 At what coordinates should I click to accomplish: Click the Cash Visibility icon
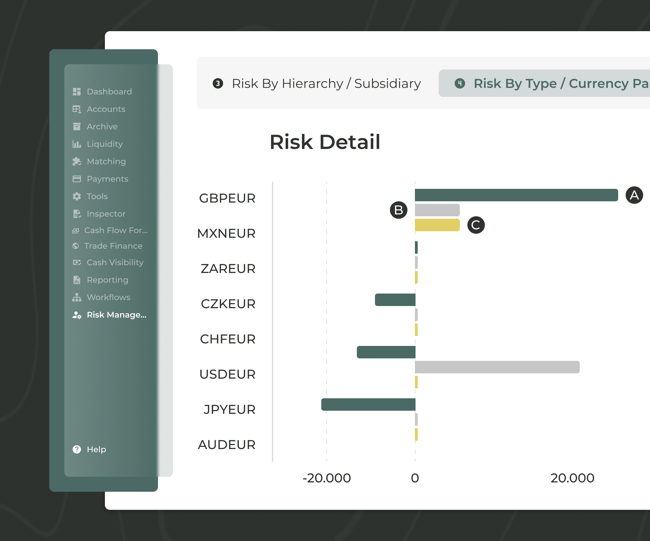point(77,262)
